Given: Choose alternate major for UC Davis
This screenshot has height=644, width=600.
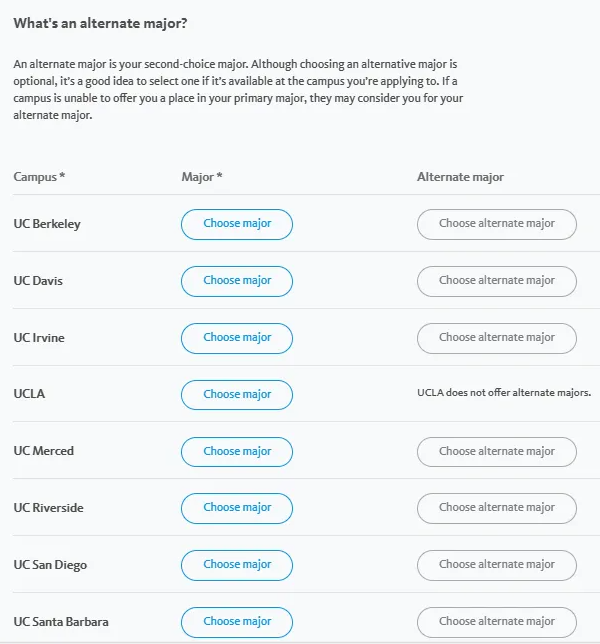Looking at the screenshot, I should pos(496,281).
